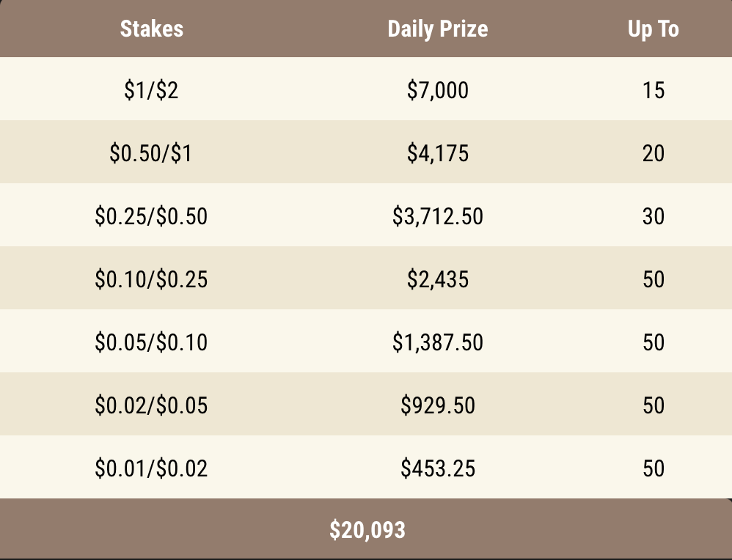
Task: Click the $4,175 daily prize value
Action: point(437,153)
